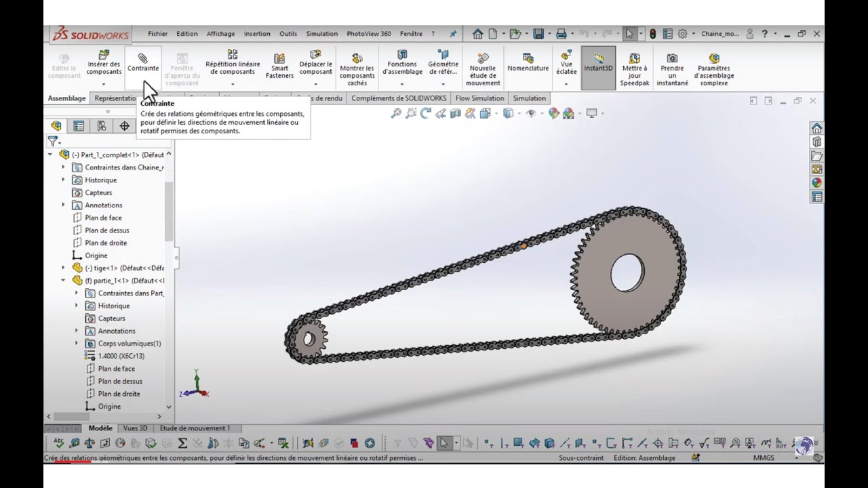
Task: Open Géométrie de référence tool
Action: (443, 62)
